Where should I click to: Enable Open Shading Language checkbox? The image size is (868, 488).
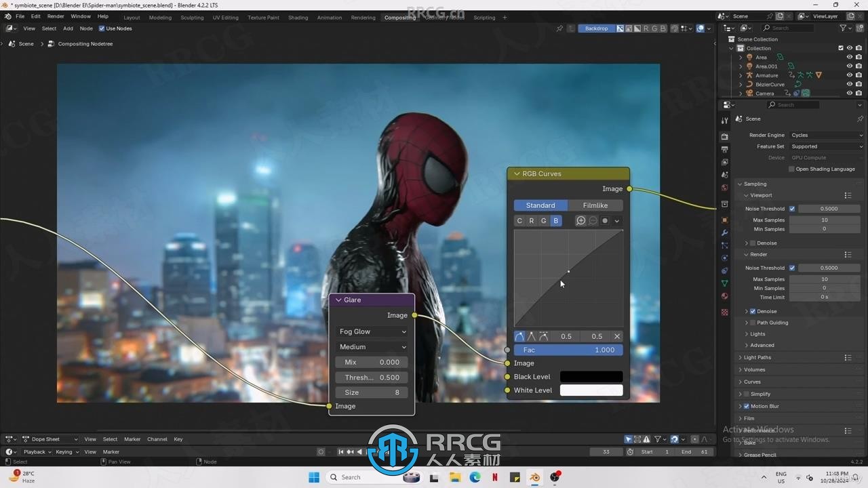coord(791,169)
